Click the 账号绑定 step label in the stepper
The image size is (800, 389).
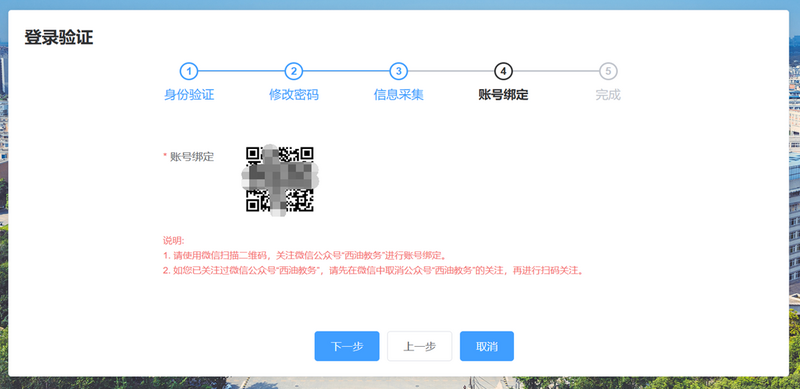coord(504,95)
